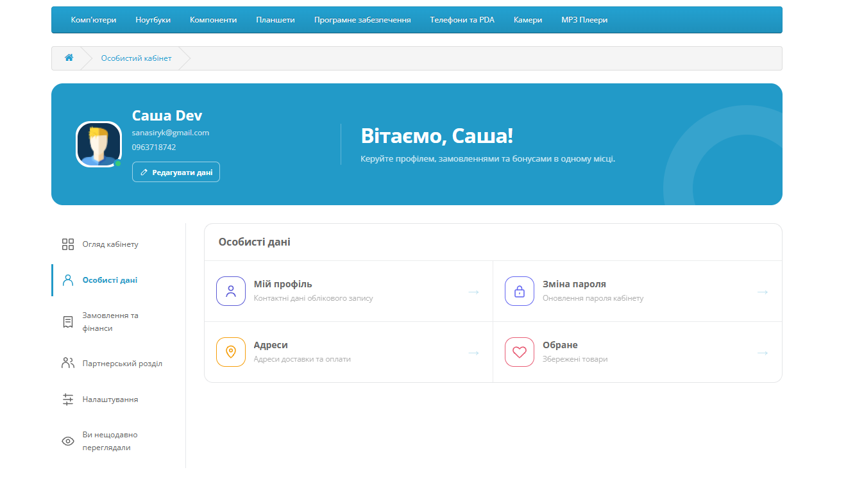Open the Компоненти menu

click(214, 20)
